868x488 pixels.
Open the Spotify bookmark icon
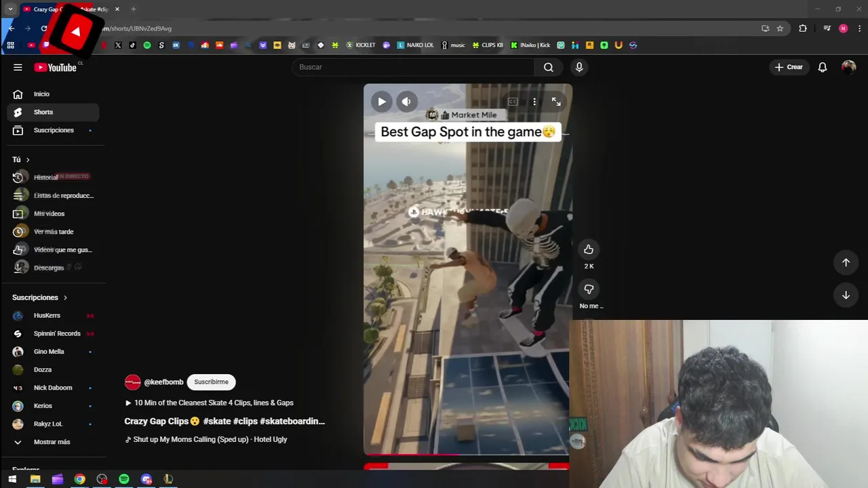click(147, 45)
